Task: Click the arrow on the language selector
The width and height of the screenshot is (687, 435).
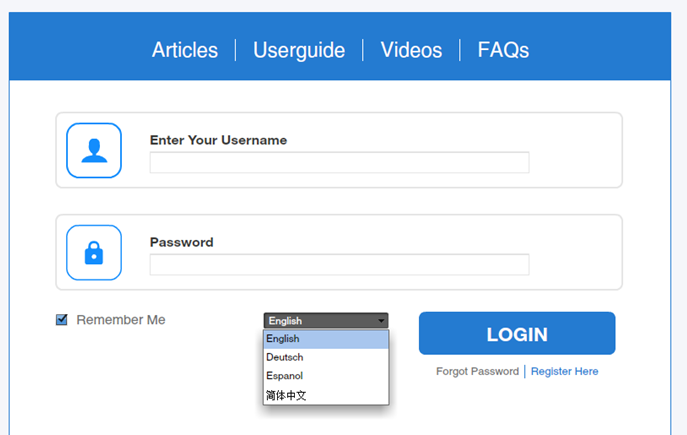Action: point(381,321)
